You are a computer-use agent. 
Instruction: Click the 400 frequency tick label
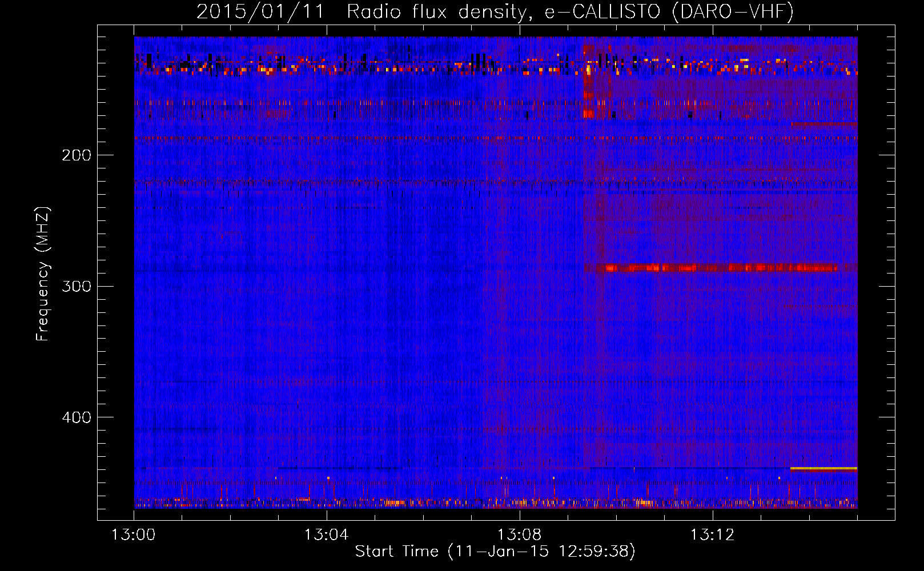tap(77, 417)
